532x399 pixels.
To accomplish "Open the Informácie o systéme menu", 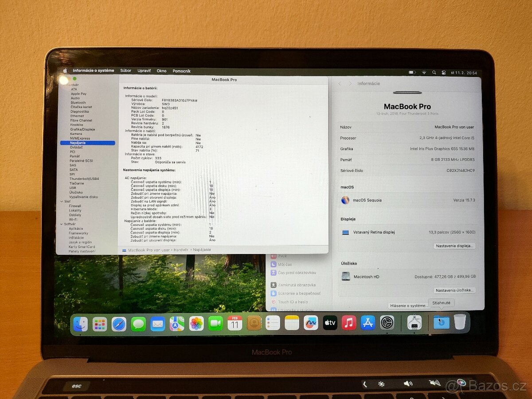I will [94, 70].
